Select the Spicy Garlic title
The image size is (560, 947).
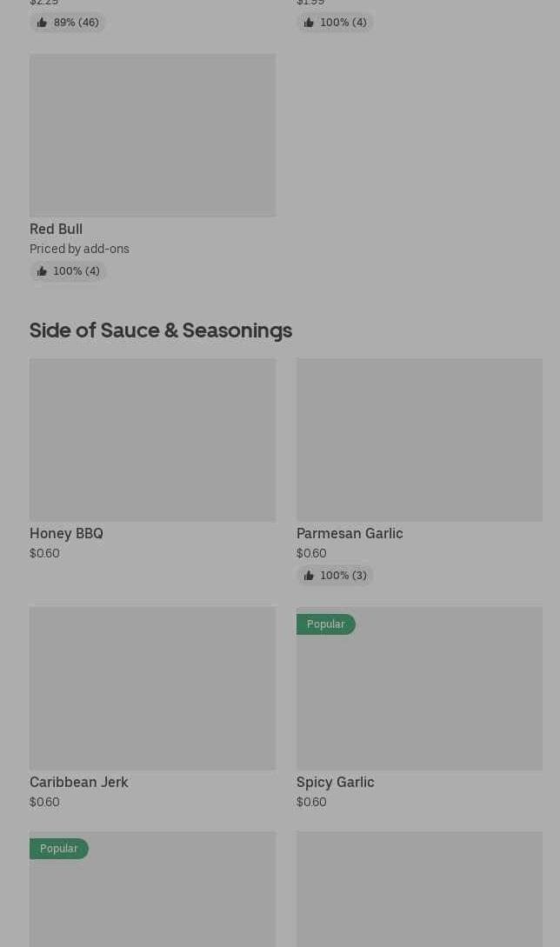click(x=335, y=782)
